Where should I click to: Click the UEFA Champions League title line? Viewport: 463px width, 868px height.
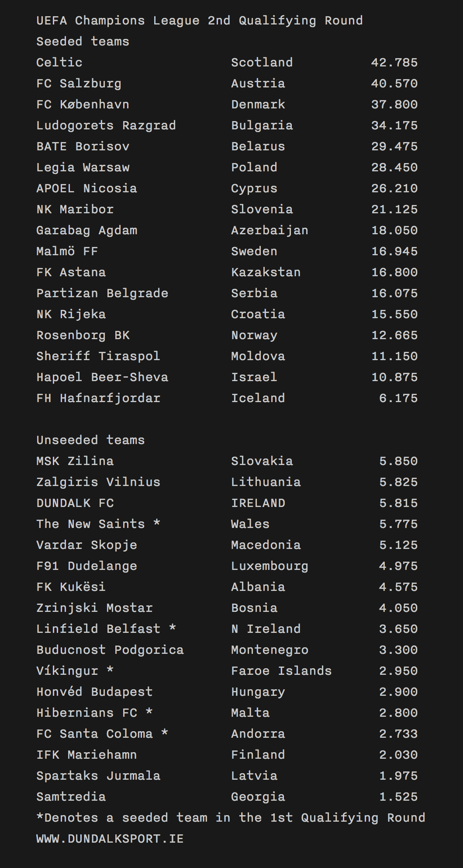[x=199, y=21]
